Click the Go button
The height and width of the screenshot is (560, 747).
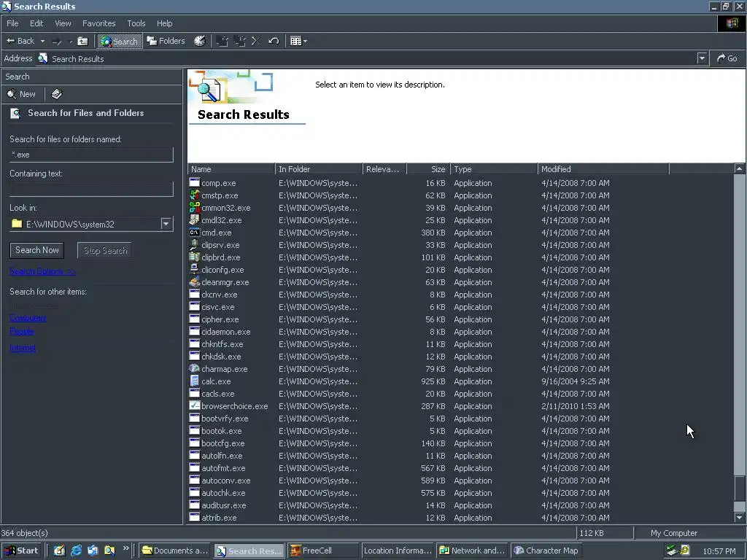727,58
